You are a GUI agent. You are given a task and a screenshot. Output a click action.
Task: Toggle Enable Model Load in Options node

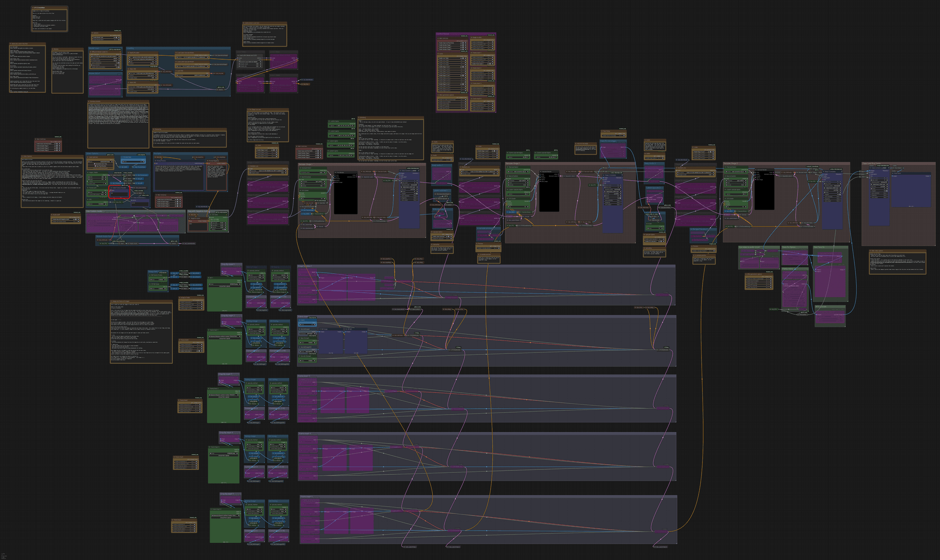(106, 38)
